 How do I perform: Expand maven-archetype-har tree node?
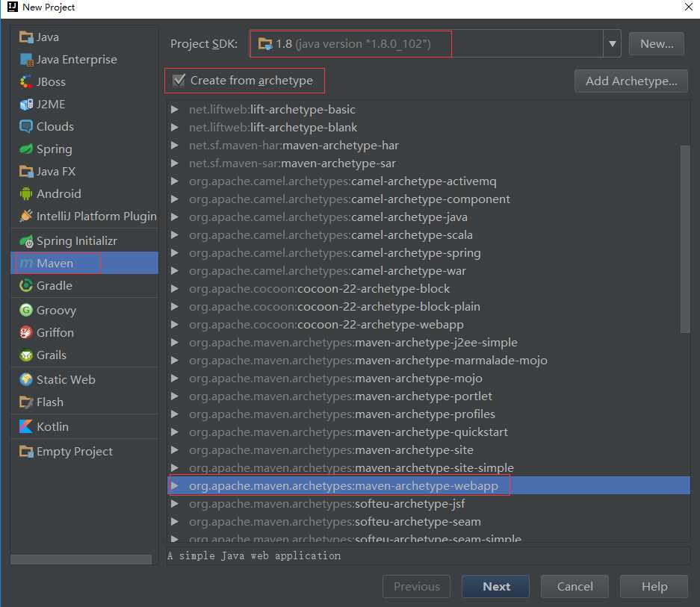pos(175,145)
